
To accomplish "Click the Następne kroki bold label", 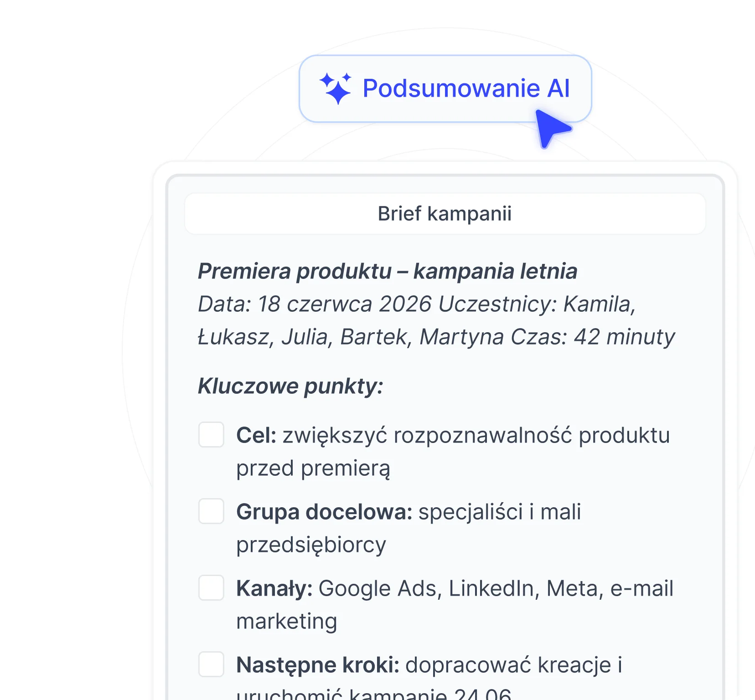I will (x=318, y=665).
